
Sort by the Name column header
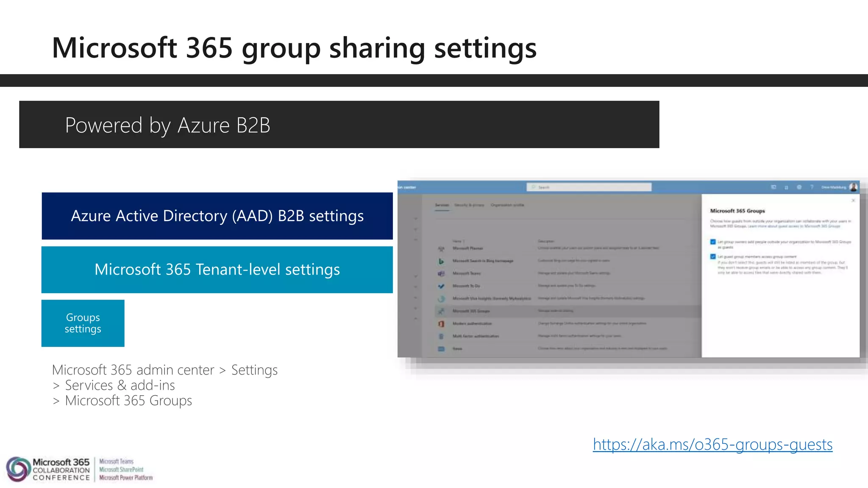(x=458, y=241)
